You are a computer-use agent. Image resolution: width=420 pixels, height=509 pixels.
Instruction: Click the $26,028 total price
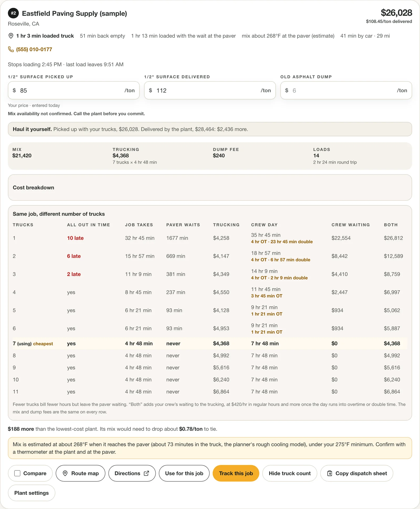click(x=396, y=13)
